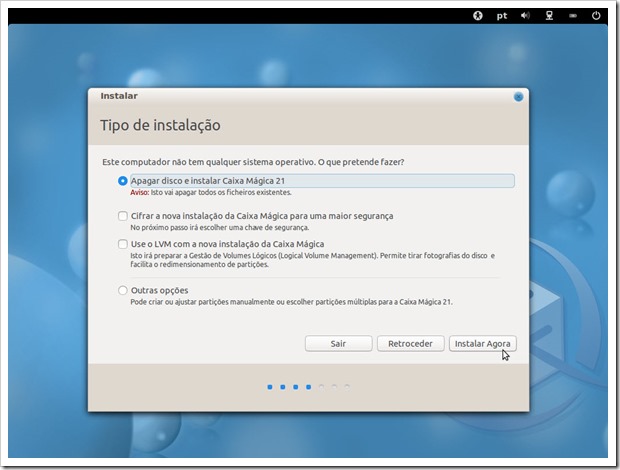
Task: Click 'Isto irá preparar a Gestão de Volumes' description
Action: coord(312,260)
